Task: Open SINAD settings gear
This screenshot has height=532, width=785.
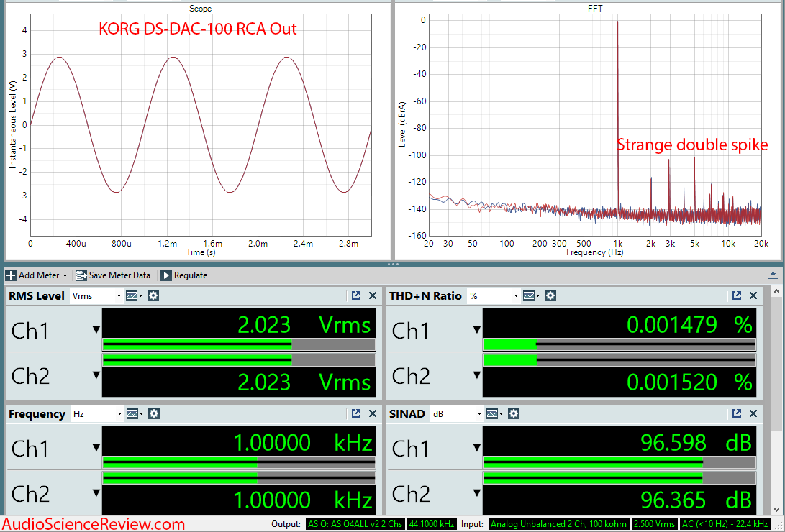Action: pos(514,413)
